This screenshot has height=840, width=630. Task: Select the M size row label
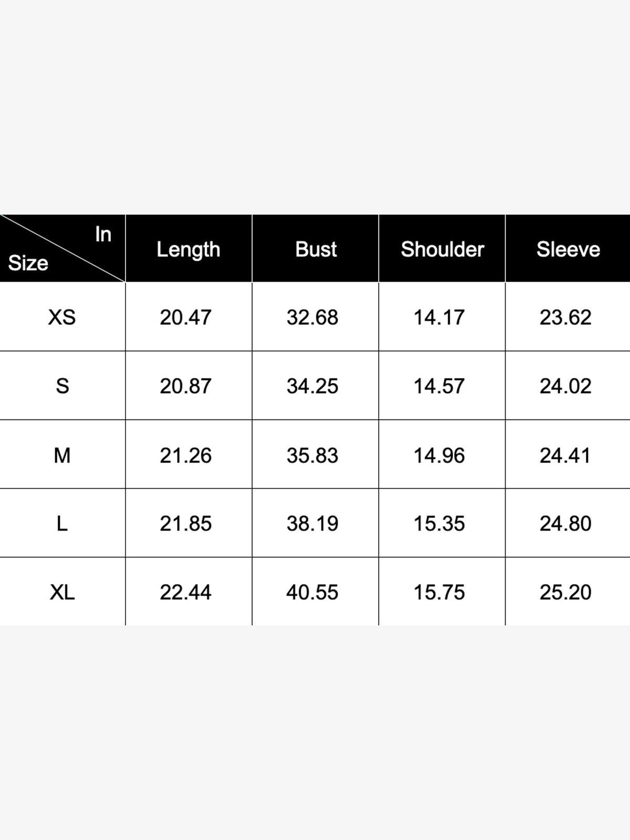click(62, 455)
